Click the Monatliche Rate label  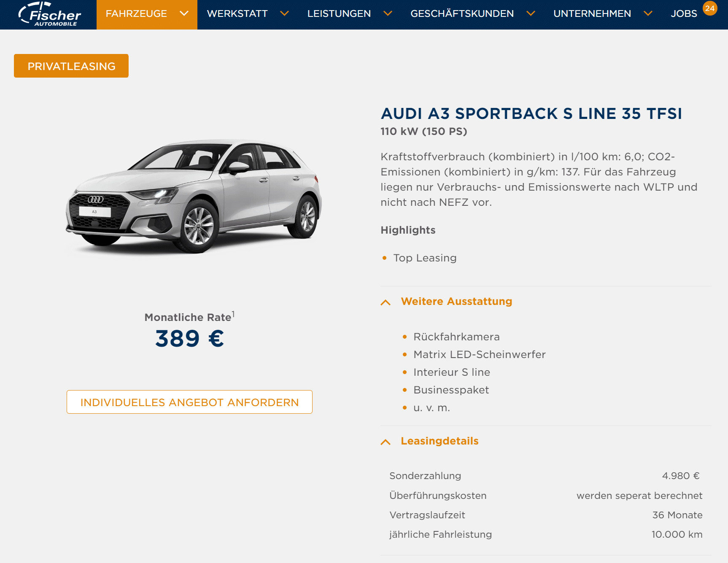coord(189,317)
